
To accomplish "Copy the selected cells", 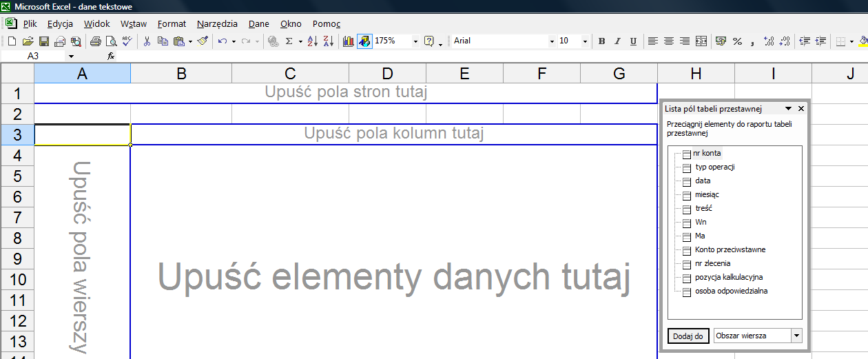I will point(163,41).
